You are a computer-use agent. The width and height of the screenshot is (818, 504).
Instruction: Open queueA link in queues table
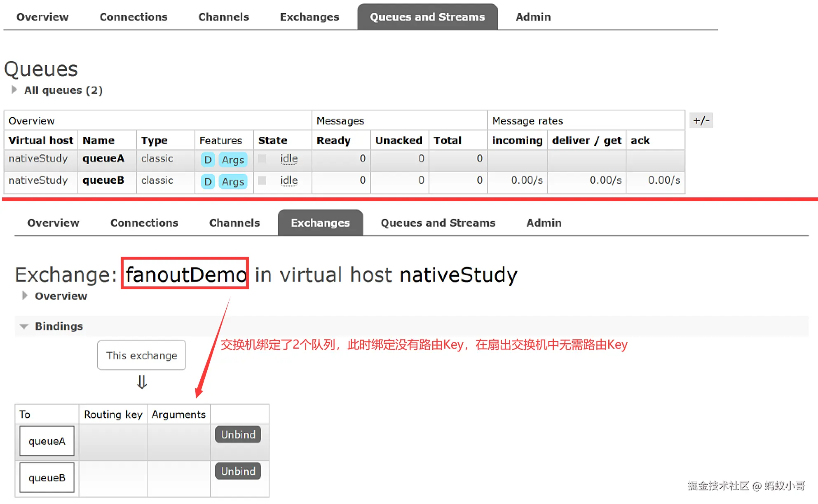tap(103, 159)
